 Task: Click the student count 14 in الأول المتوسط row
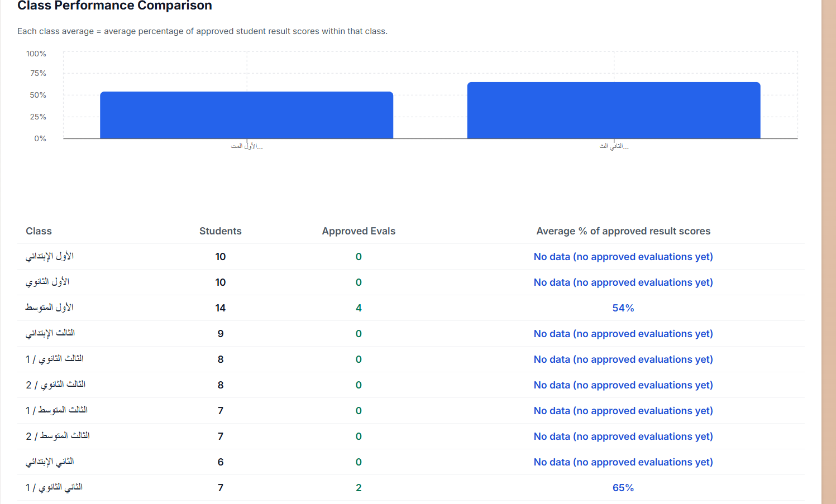[220, 308]
